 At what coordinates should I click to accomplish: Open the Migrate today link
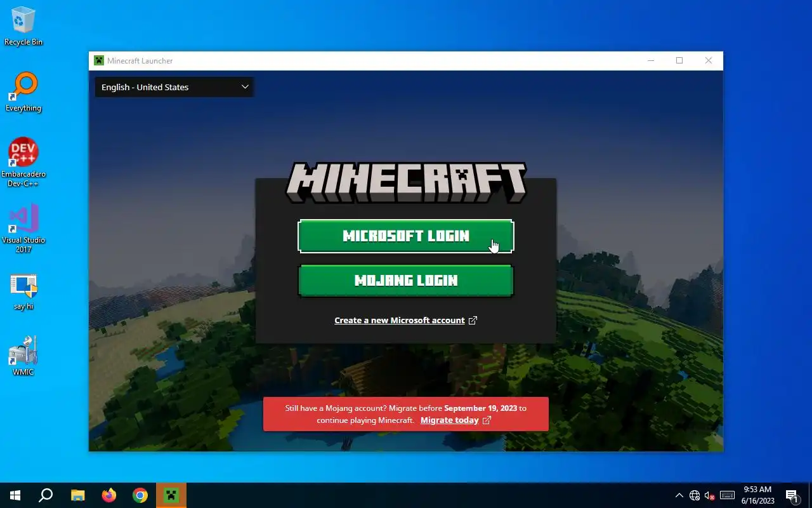tap(449, 420)
